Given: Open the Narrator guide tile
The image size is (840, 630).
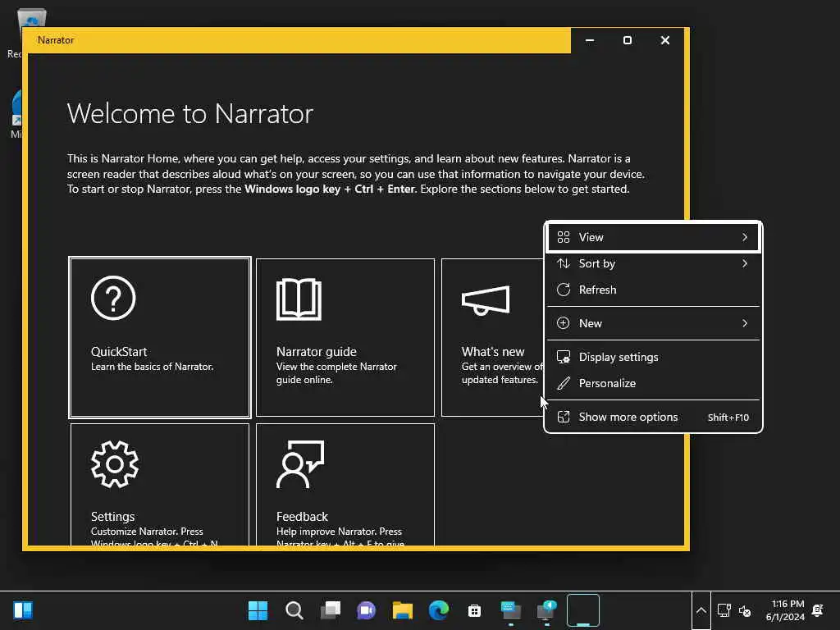Looking at the screenshot, I should pyautogui.click(x=345, y=337).
